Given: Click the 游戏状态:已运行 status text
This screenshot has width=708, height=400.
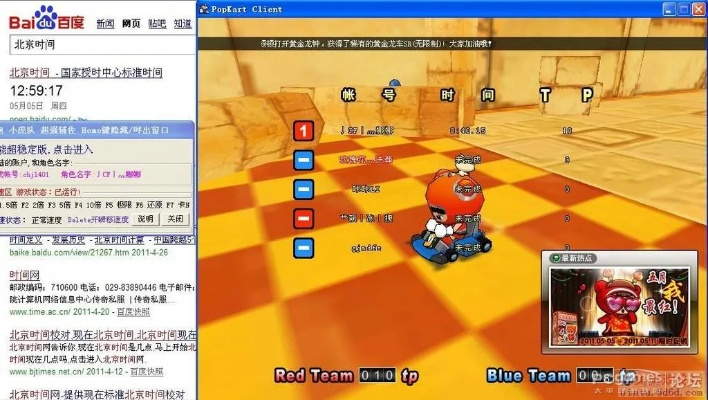Looking at the screenshot, I should coord(48,192).
